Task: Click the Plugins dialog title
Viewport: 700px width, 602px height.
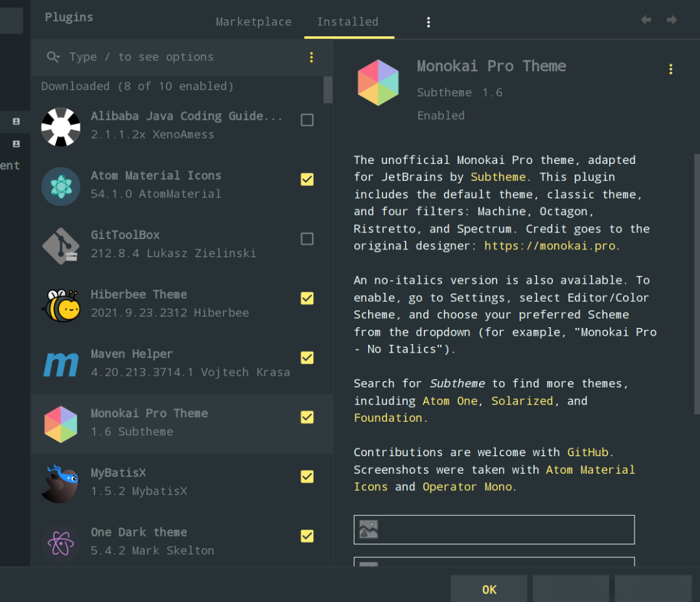Action: [x=69, y=17]
